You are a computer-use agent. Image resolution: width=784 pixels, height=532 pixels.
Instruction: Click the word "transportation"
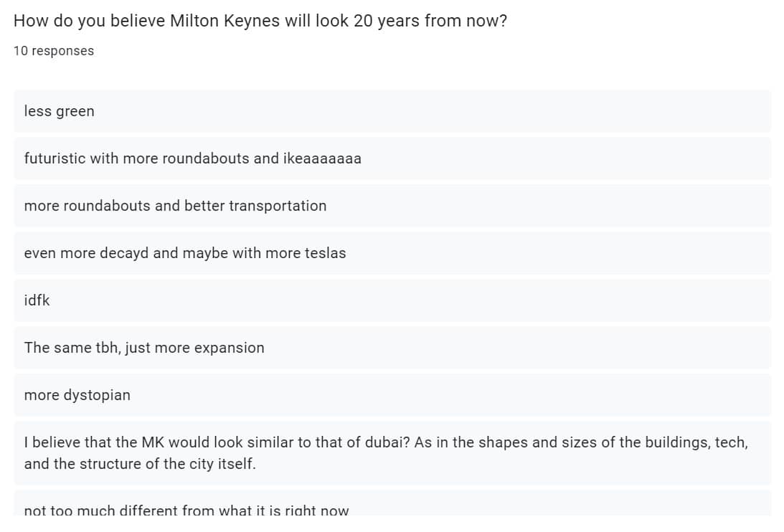278,206
